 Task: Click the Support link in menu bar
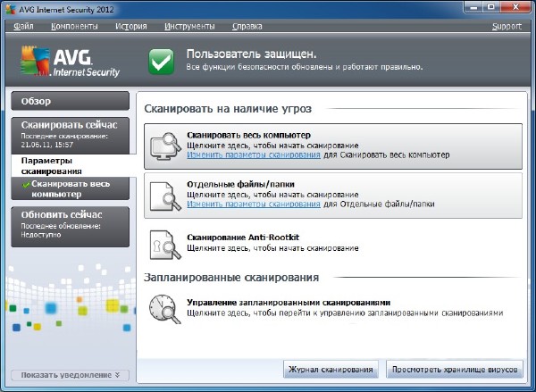click(x=507, y=26)
